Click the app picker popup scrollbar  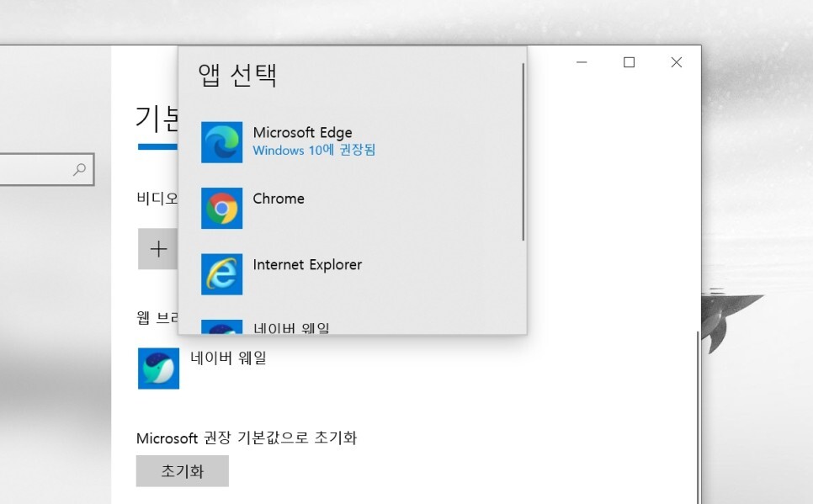pos(523,152)
